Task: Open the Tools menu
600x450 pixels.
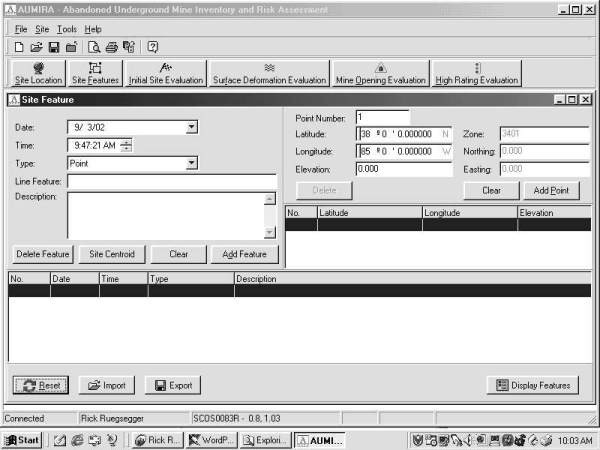Action: point(67,29)
